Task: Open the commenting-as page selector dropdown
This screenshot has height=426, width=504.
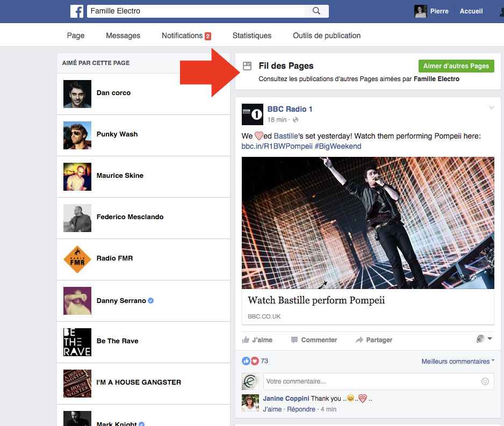Action: tap(484, 338)
